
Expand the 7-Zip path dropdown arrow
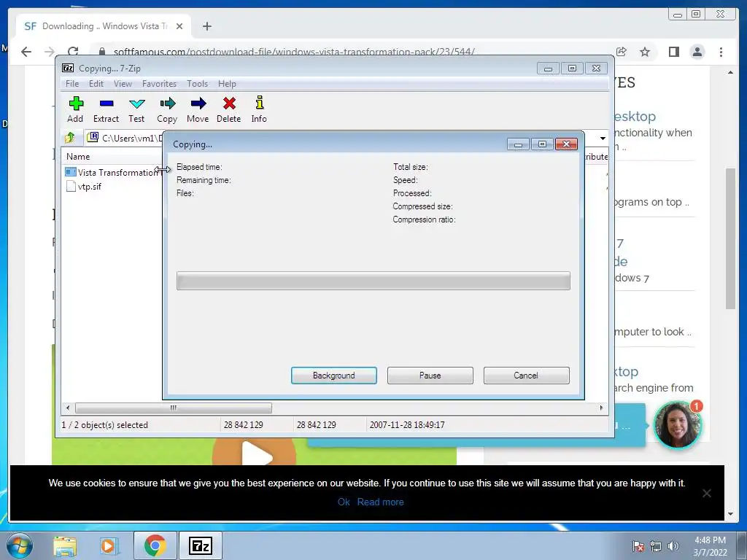pos(603,138)
